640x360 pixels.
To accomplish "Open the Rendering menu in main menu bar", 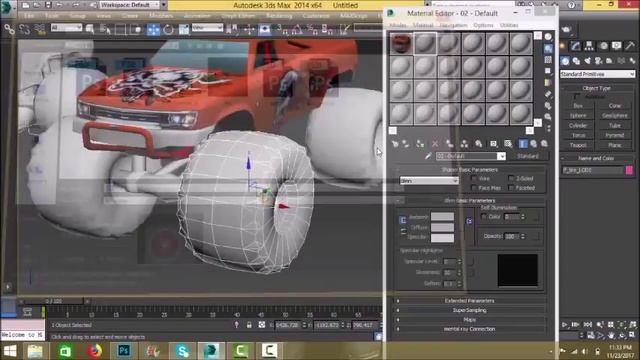I will pyautogui.click(x=279, y=16).
